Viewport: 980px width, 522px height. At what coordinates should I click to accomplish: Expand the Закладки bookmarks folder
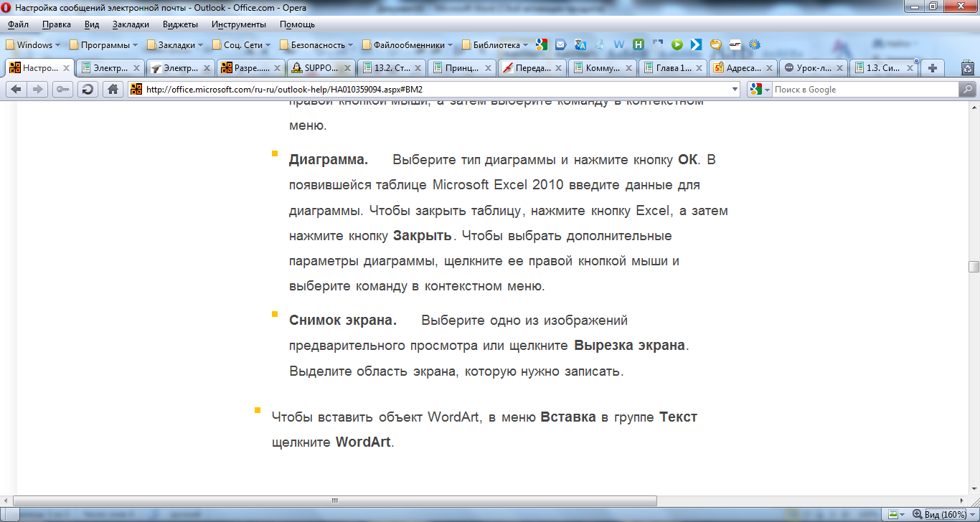(175, 44)
